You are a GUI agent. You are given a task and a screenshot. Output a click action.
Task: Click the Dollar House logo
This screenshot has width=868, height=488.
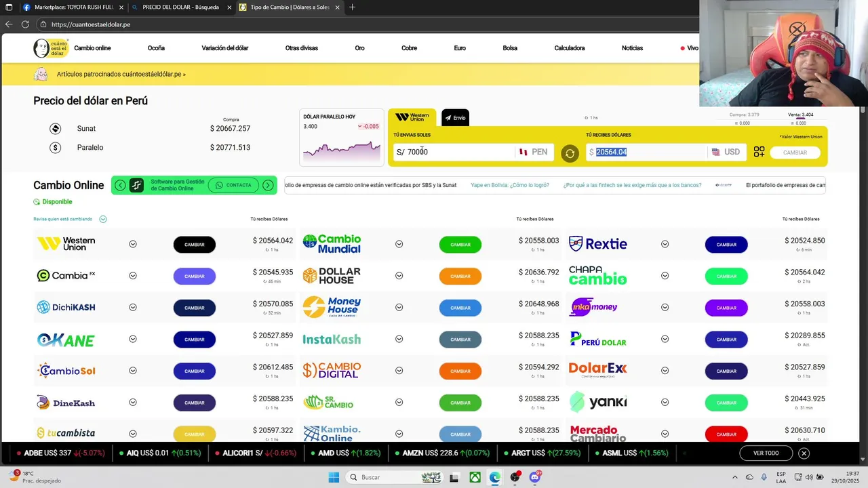click(332, 276)
